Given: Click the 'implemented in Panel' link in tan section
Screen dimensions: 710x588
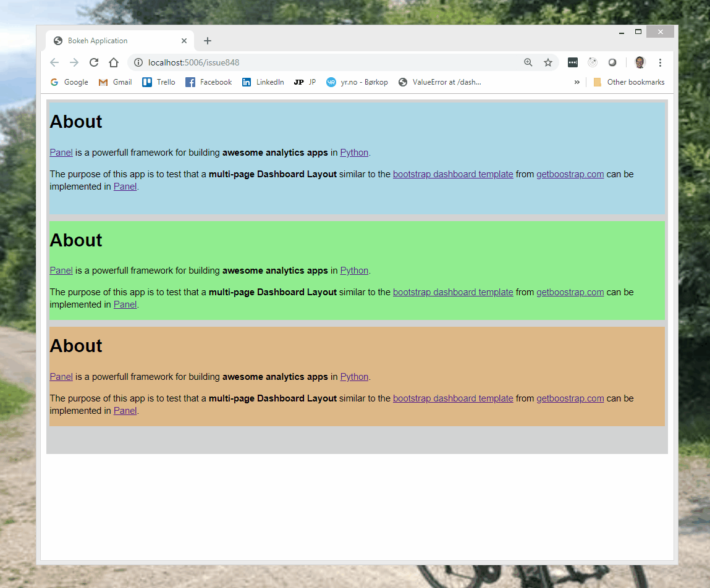Looking at the screenshot, I should (x=125, y=411).
